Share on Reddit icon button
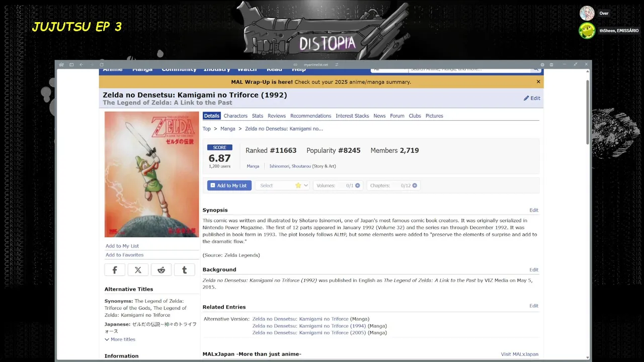This screenshot has width=644, height=362. pyautogui.click(x=161, y=270)
